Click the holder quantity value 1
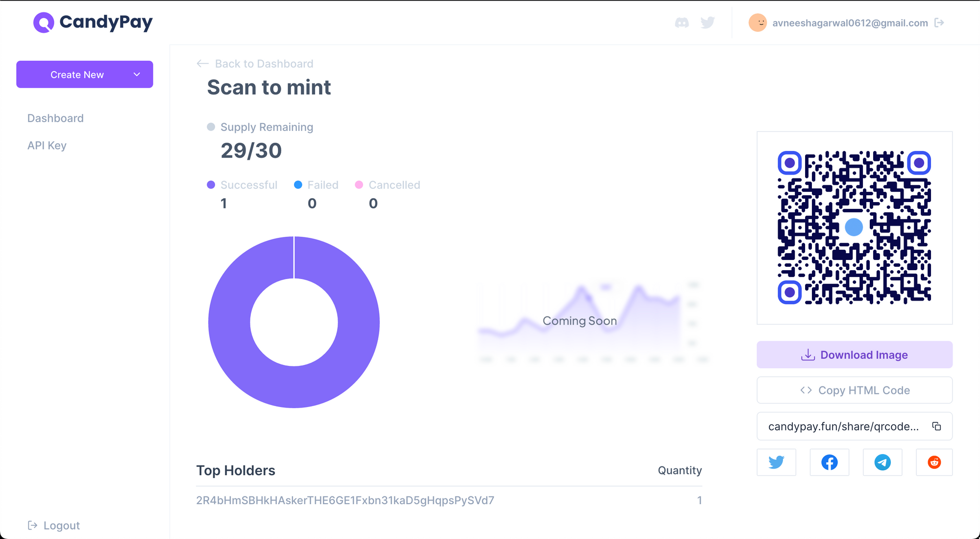 click(699, 500)
